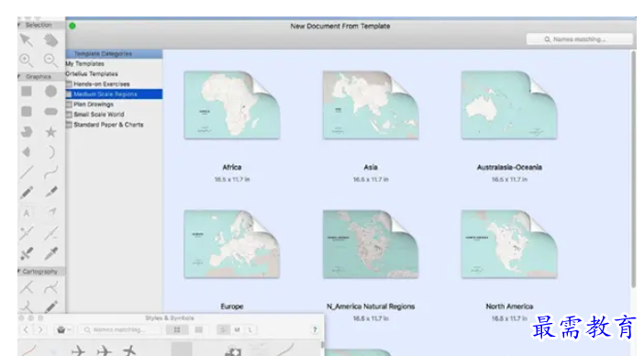
Task: Switch symbols to list view
Action: click(198, 329)
